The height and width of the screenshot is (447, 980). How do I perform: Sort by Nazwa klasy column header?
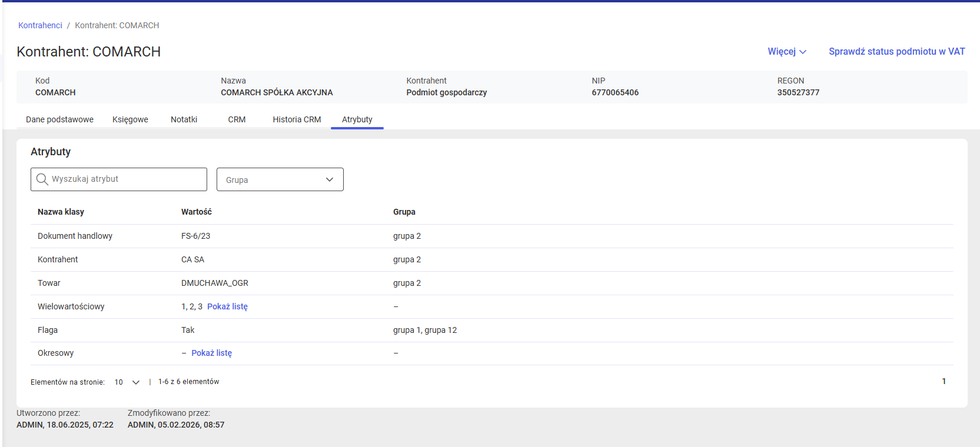point(61,212)
